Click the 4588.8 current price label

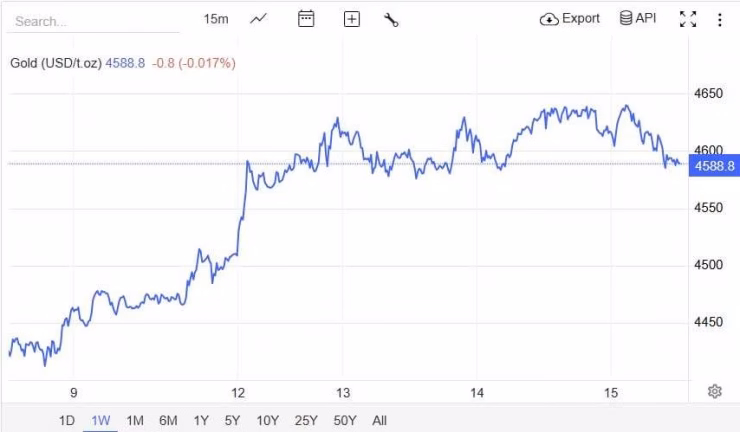[x=714, y=165]
